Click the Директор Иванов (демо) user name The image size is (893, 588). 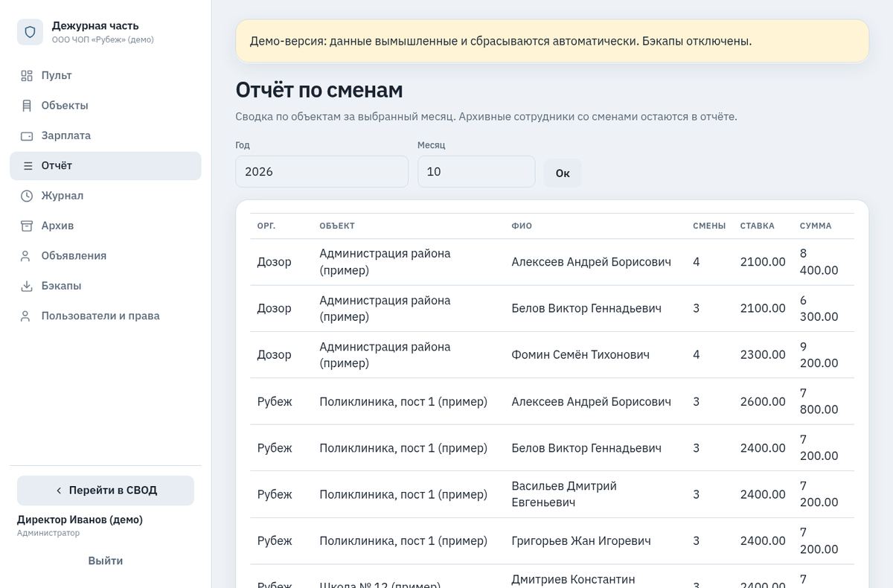pyautogui.click(x=80, y=520)
